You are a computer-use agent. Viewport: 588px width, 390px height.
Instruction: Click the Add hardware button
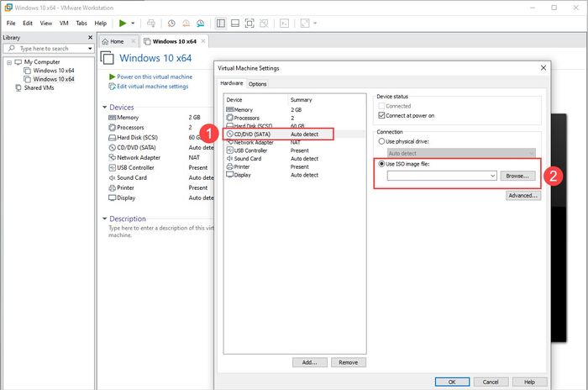310,362
